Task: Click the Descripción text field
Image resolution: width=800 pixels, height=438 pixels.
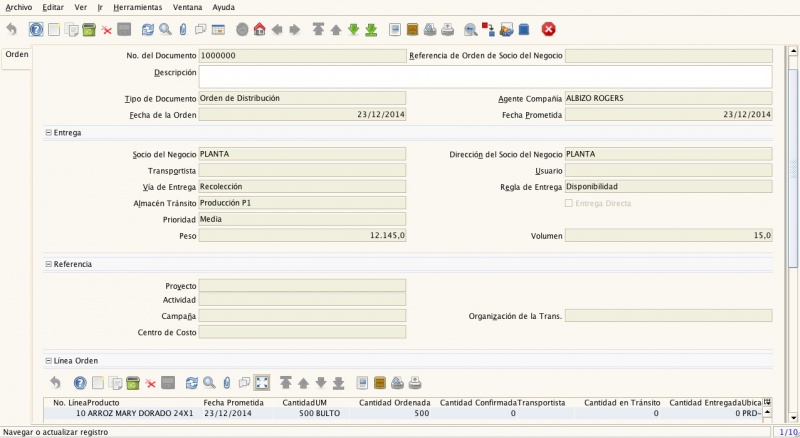Action: [485, 77]
